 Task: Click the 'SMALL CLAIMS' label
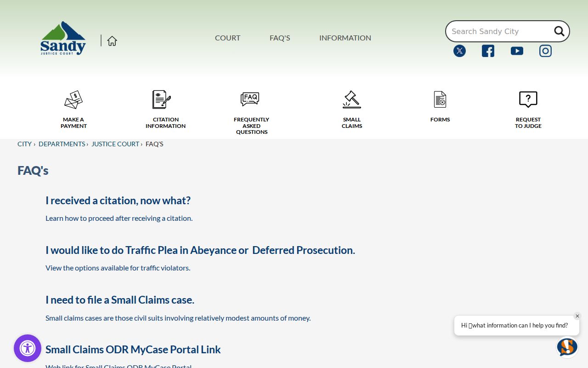(352, 123)
